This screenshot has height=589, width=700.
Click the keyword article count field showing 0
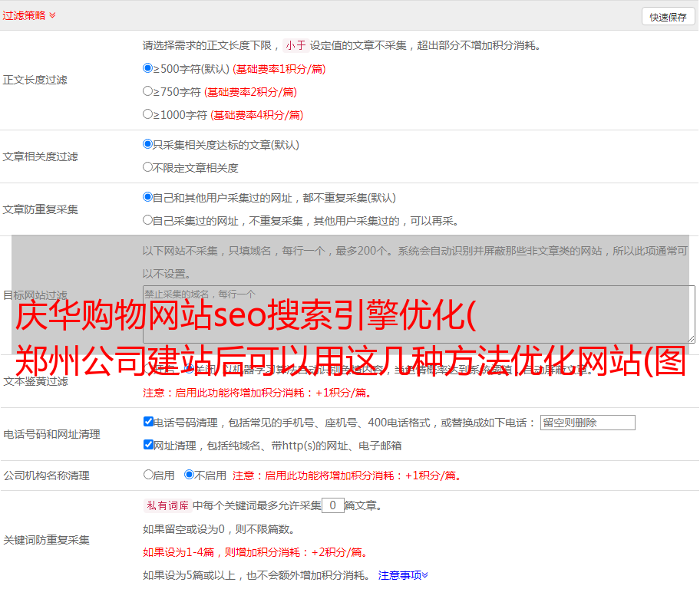tap(332, 506)
